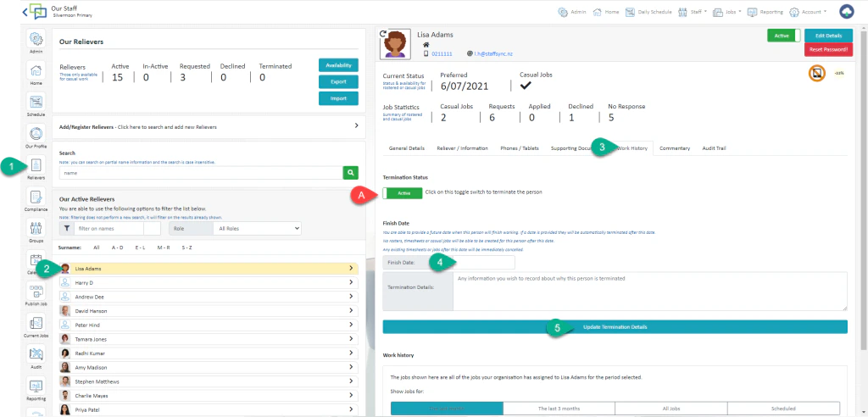This screenshot has height=417, width=868.
Task: Switch to Phones / Tablets tab
Action: (x=520, y=148)
